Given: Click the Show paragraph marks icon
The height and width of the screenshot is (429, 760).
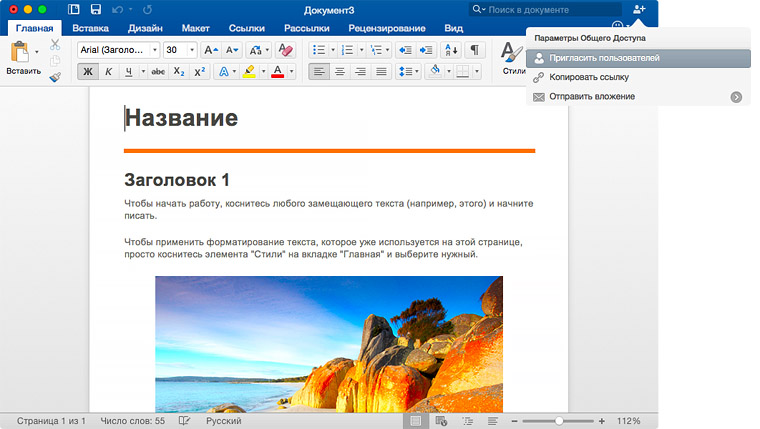Looking at the screenshot, I should pos(475,50).
